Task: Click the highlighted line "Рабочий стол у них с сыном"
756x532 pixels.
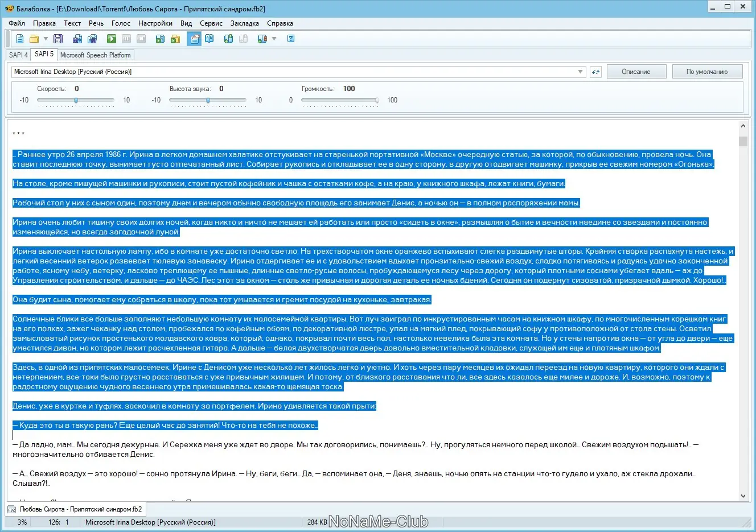Action: point(296,203)
